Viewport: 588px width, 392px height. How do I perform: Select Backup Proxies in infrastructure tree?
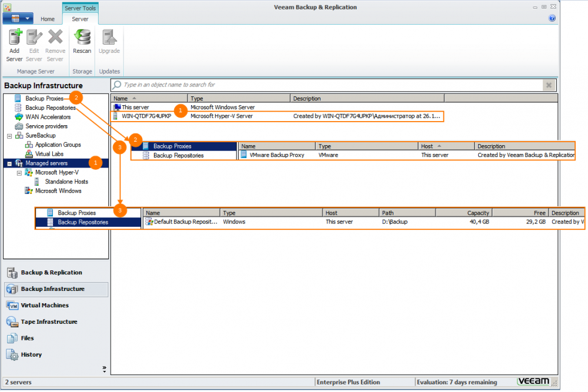pos(44,98)
